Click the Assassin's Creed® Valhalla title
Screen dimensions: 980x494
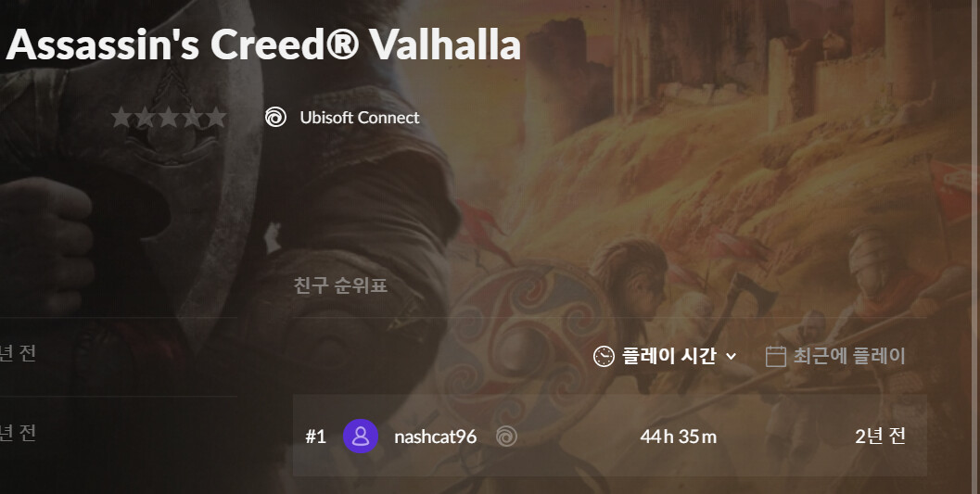(x=263, y=44)
